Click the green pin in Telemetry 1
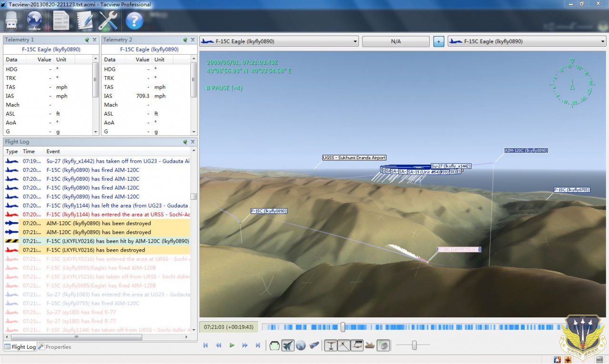The height and width of the screenshot is (364, 609). (x=87, y=40)
